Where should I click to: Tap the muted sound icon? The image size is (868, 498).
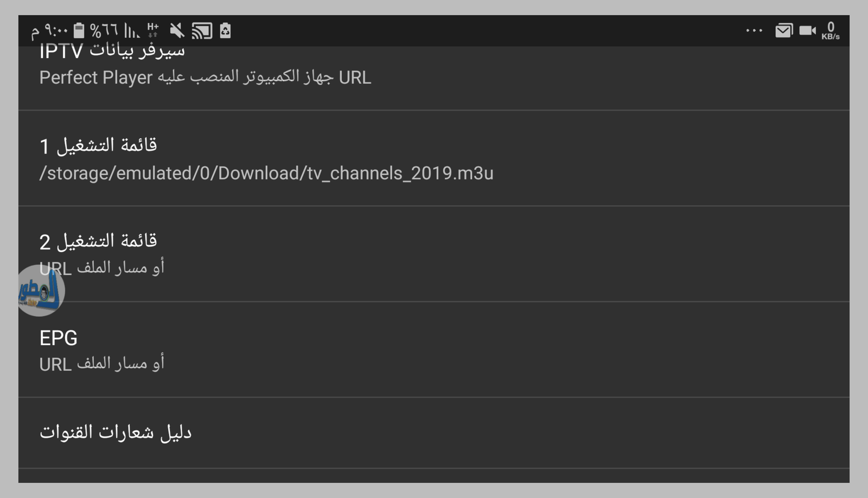[177, 30]
